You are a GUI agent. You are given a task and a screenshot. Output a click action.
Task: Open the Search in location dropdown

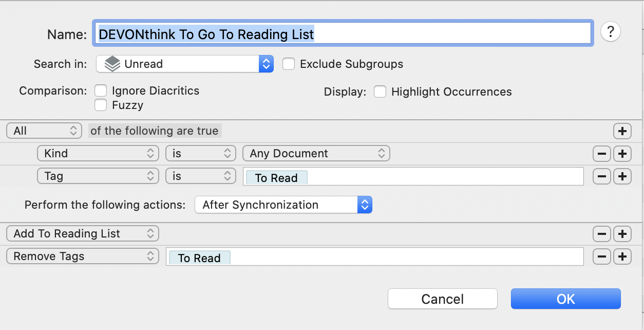click(x=184, y=63)
